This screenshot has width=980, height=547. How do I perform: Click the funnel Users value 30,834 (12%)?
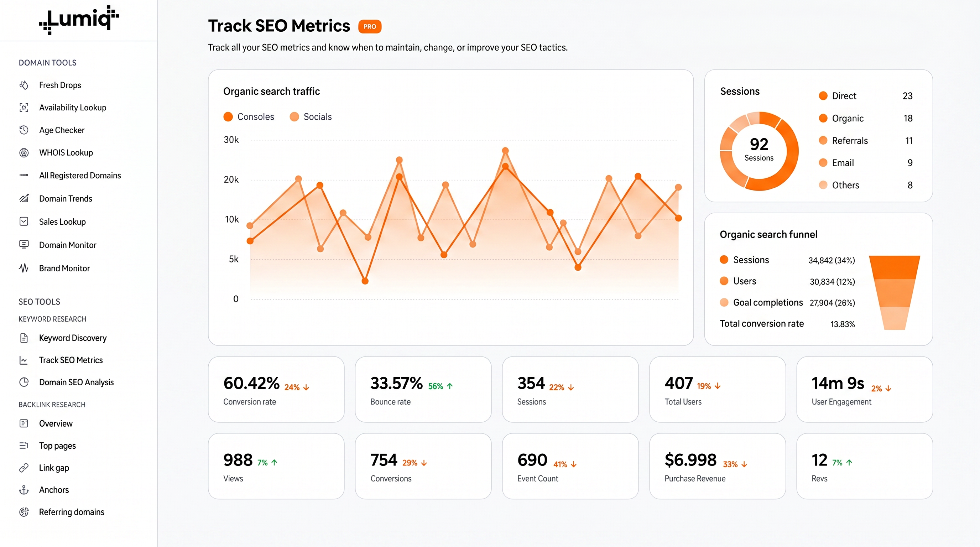[832, 282]
